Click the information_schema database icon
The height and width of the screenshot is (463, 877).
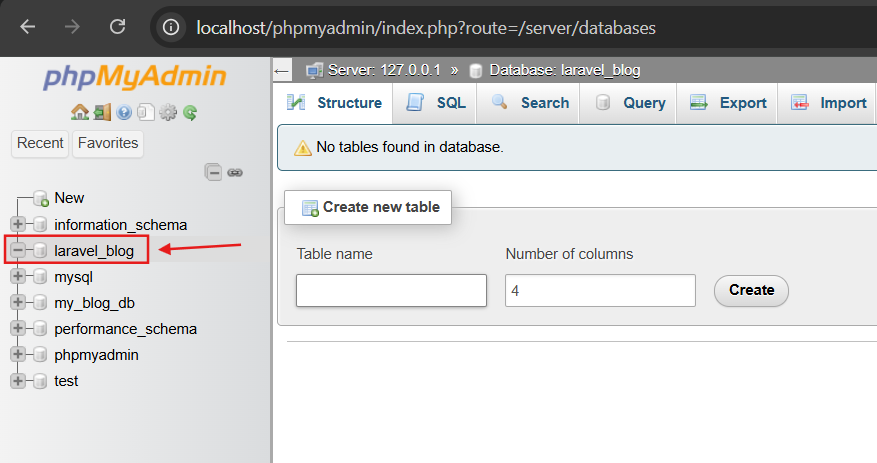pos(40,224)
